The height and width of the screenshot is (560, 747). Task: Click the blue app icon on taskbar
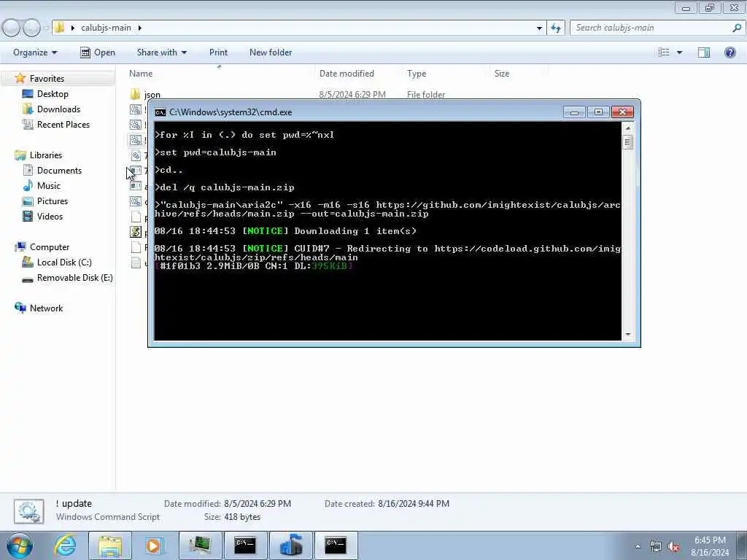tap(290, 545)
